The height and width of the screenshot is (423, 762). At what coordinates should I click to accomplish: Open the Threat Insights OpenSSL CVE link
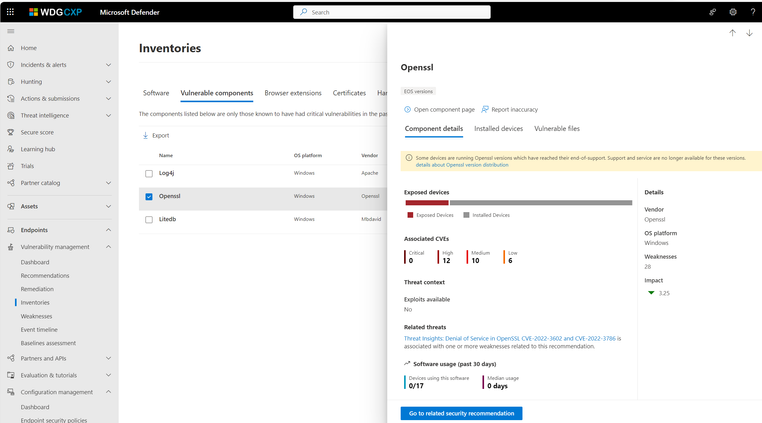pos(510,338)
